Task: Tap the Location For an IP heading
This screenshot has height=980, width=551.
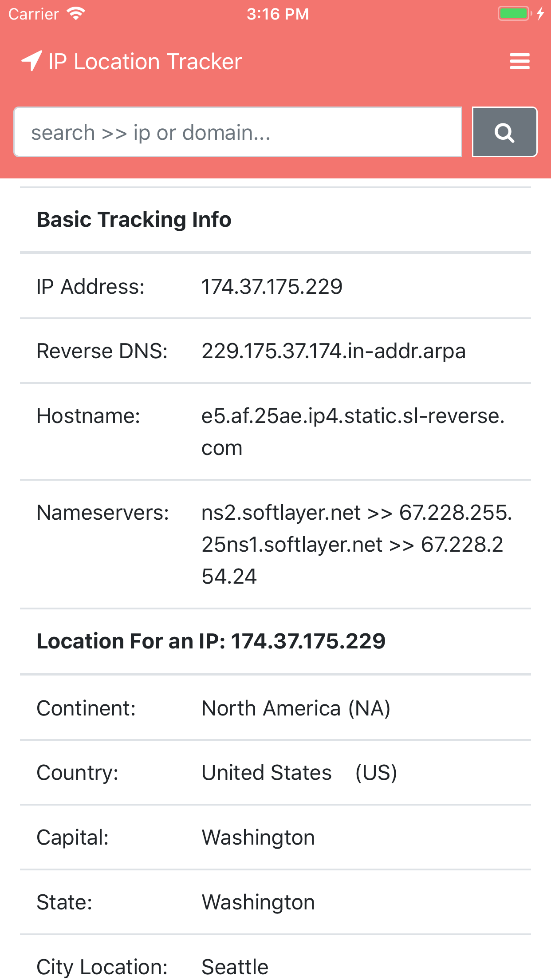Action: pyautogui.click(x=211, y=640)
